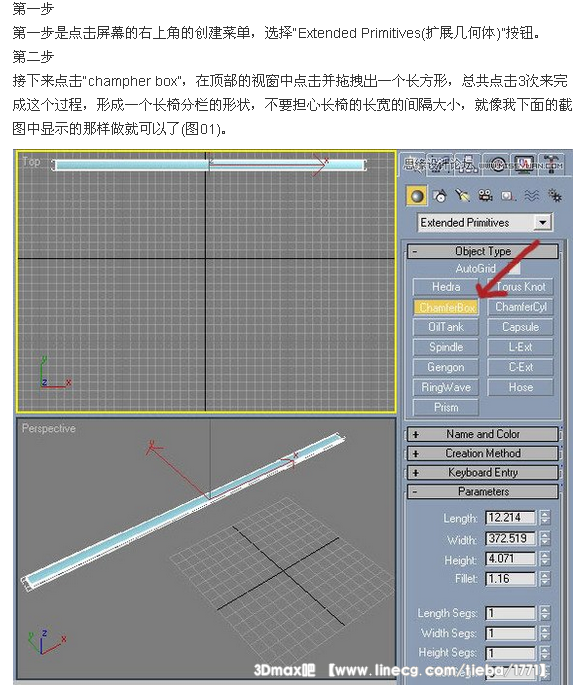Click the Torus Knot object button
The height and width of the screenshot is (687, 575).
click(521, 287)
